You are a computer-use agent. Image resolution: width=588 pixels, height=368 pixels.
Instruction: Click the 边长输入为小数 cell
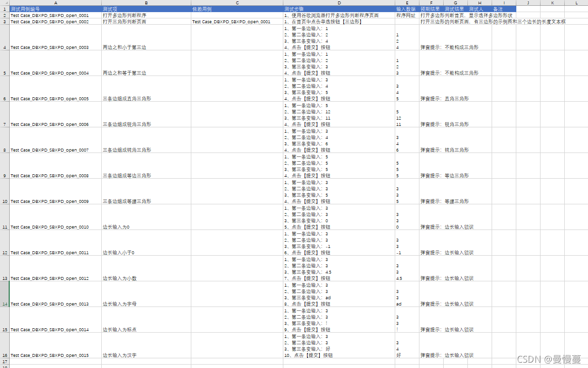coord(146,268)
